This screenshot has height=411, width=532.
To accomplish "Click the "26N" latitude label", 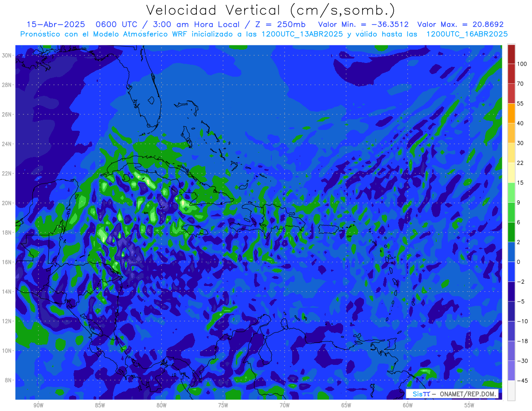I will point(8,114).
